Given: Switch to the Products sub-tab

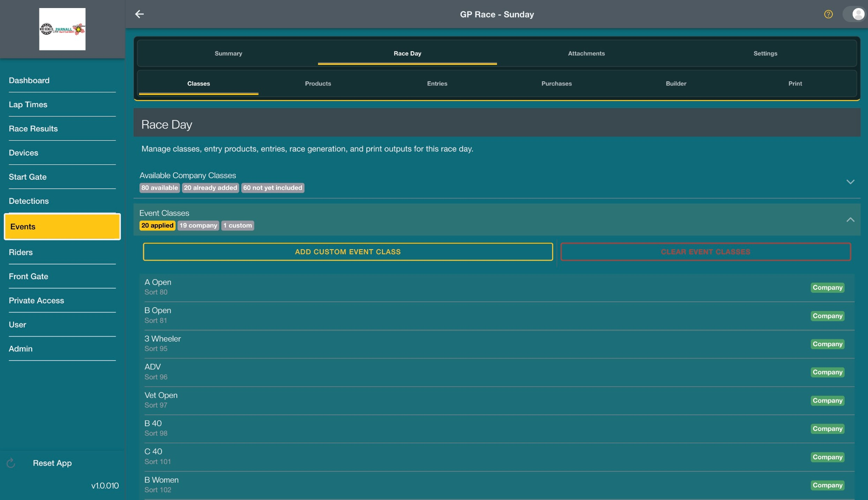Looking at the screenshot, I should (x=318, y=83).
